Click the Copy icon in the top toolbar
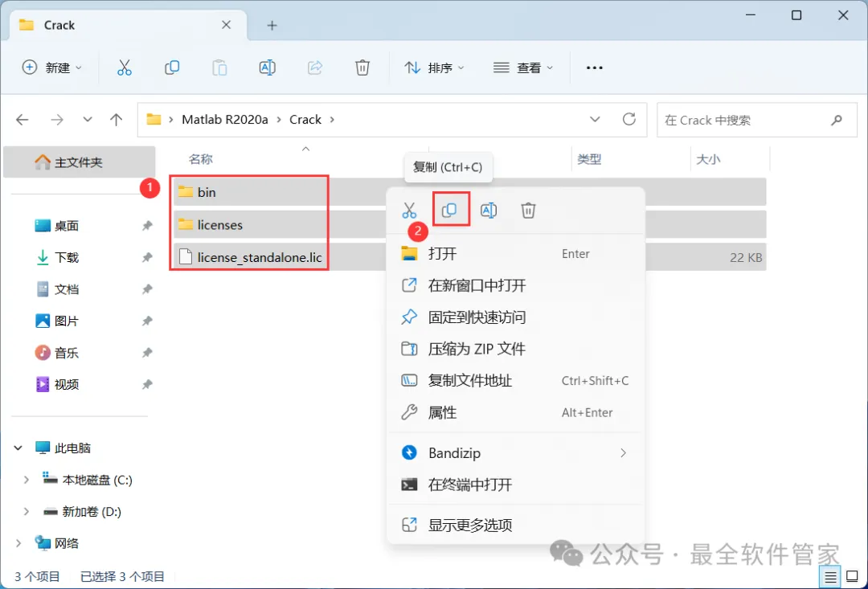The image size is (868, 589). point(172,67)
